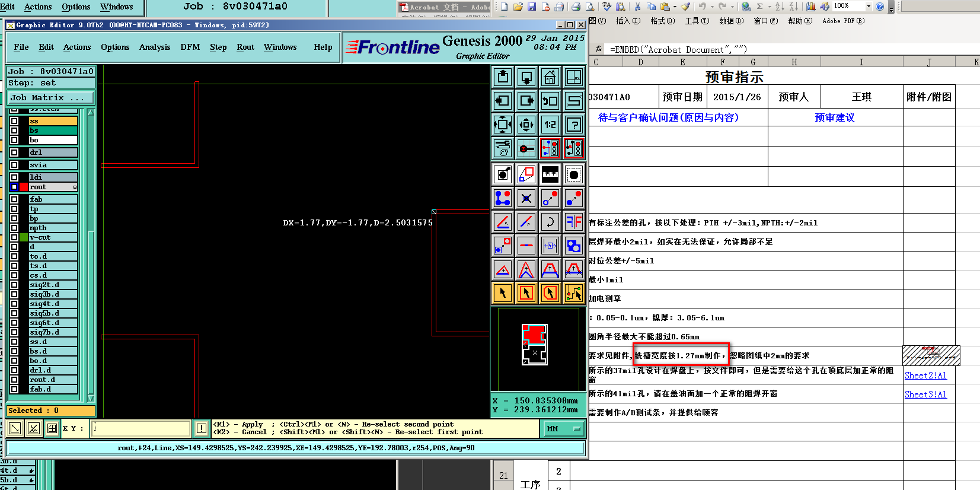Click the exclamation mark button beside XY field

point(202,428)
